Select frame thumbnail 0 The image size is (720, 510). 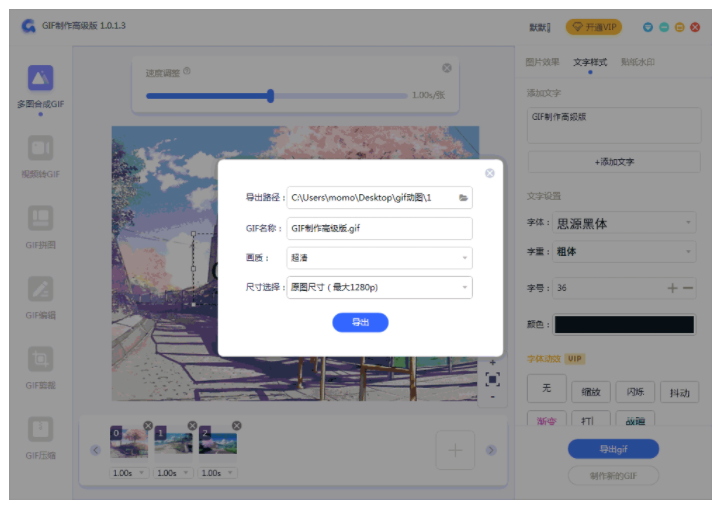[x=129, y=442]
